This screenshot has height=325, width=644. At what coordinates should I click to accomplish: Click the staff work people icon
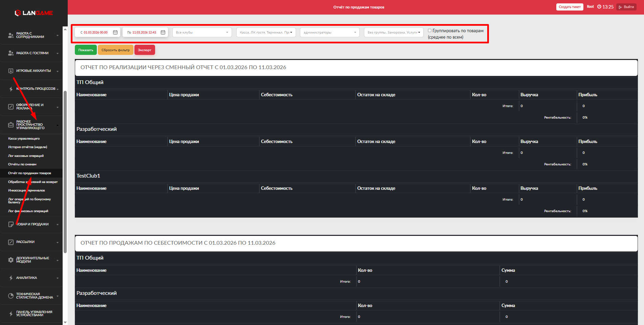click(x=11, y=35)
